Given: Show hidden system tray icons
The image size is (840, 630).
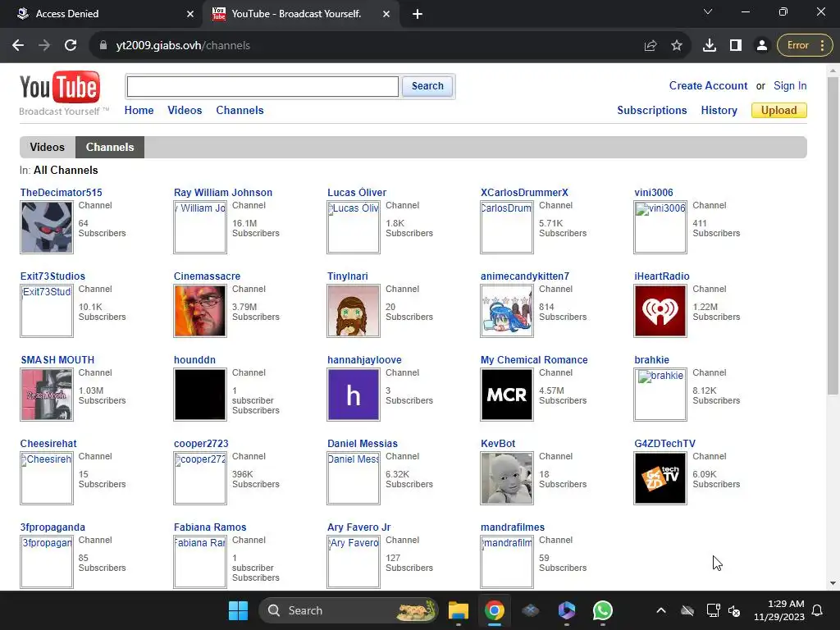Looking at the screenshot, I should tap(661, 610).
